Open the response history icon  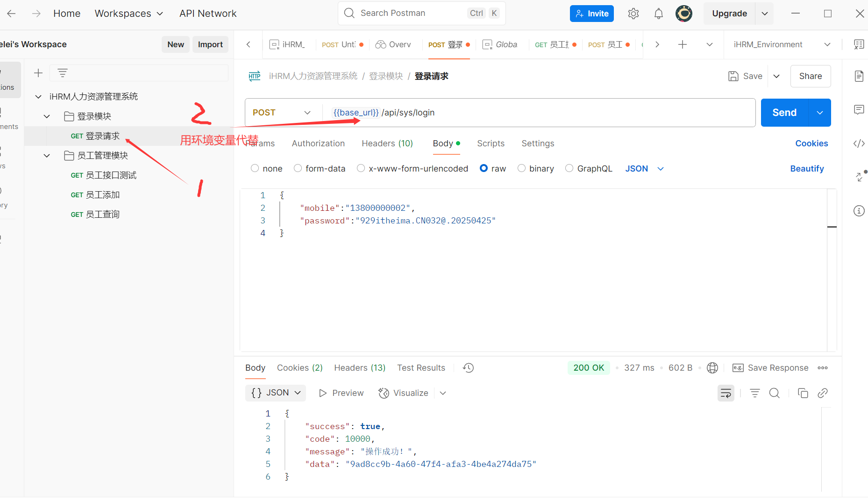[469, 368]
